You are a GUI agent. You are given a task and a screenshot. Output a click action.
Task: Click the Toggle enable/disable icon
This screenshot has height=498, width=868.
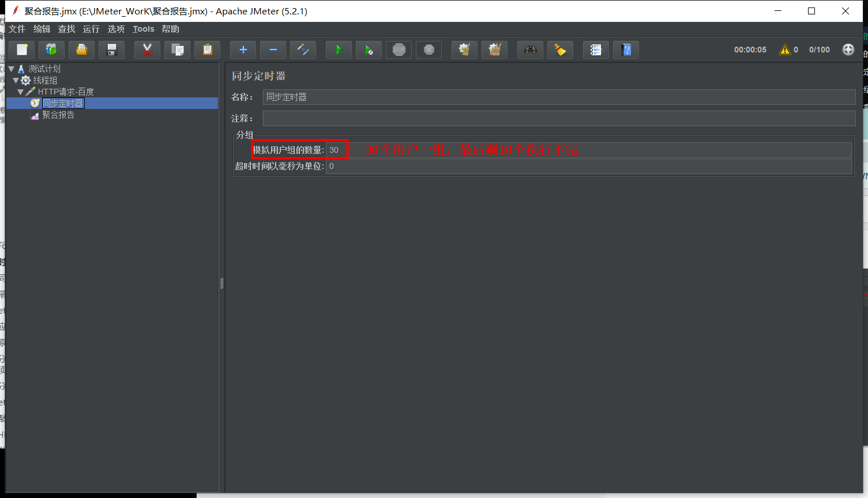pyautogui.click(x=303, y=50)
